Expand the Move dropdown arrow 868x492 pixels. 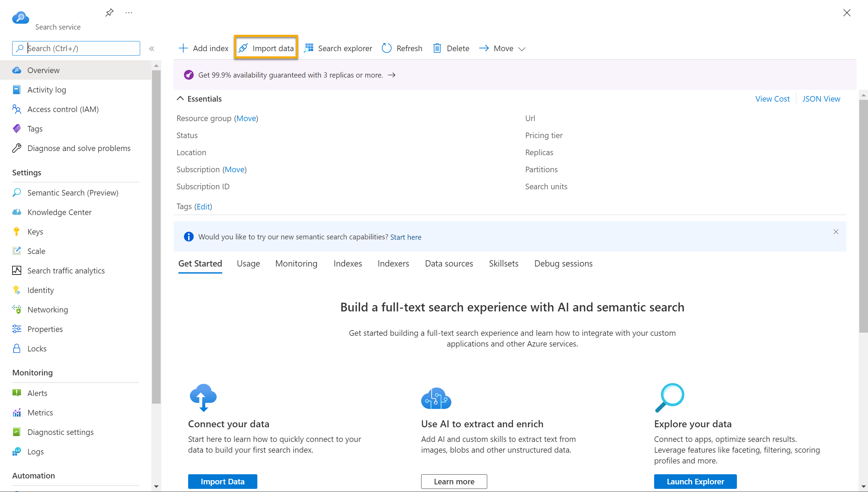pyautogui.click(x=521, y=48)
